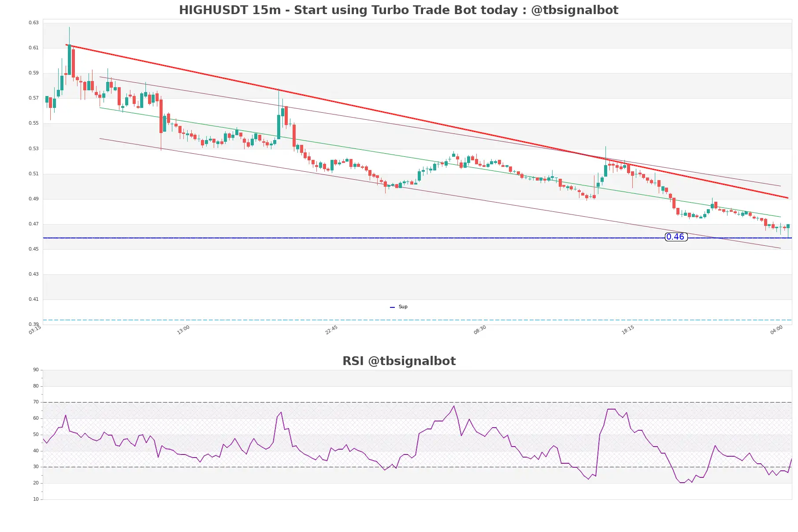Click the 0.53 price axis label
798x532 pixels.
pyautogui.click(x=33, y=148)
